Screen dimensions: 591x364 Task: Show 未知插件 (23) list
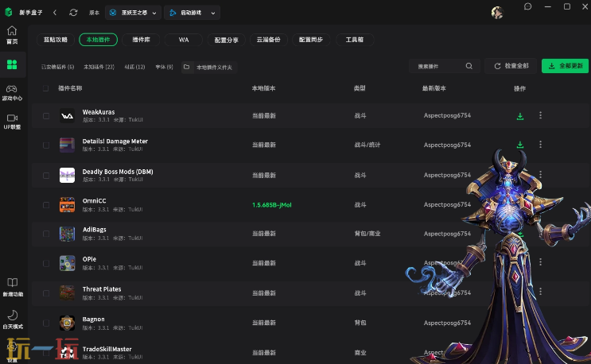point(99,67)
